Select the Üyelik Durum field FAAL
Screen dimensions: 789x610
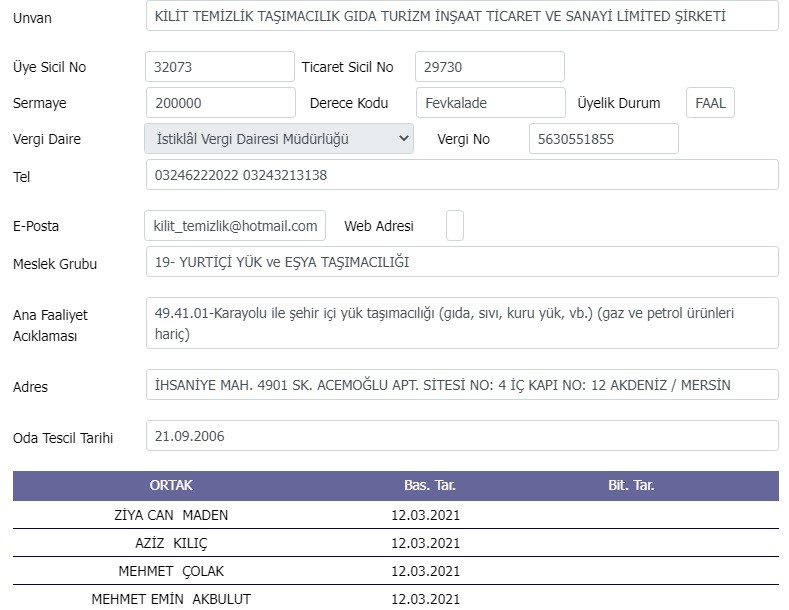point(710,103)
